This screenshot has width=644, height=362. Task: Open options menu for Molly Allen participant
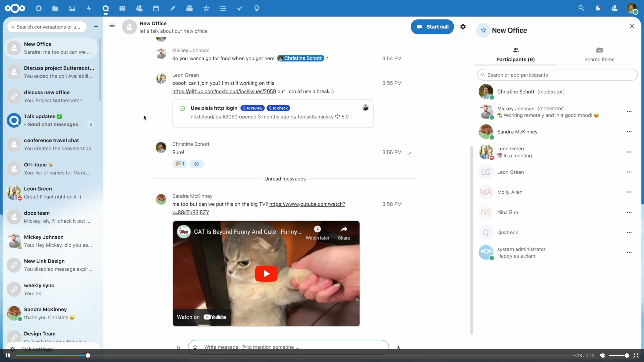click(629, 192)
